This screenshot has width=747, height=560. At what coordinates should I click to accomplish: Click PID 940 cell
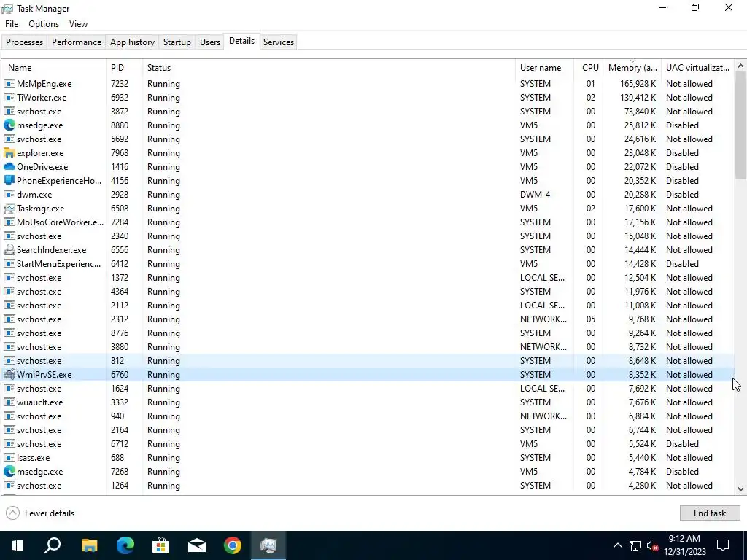[117, 416]
